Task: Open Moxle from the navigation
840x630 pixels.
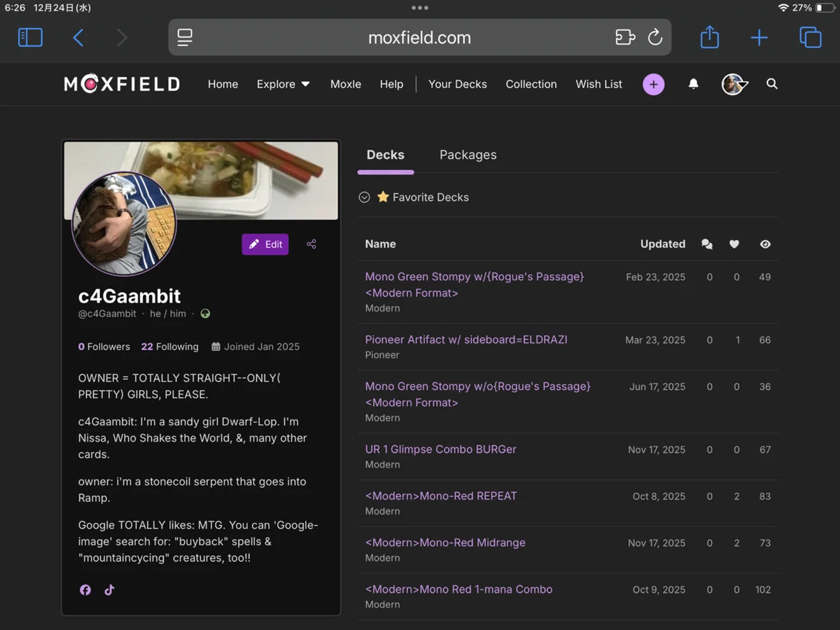Action: point(346,84)
